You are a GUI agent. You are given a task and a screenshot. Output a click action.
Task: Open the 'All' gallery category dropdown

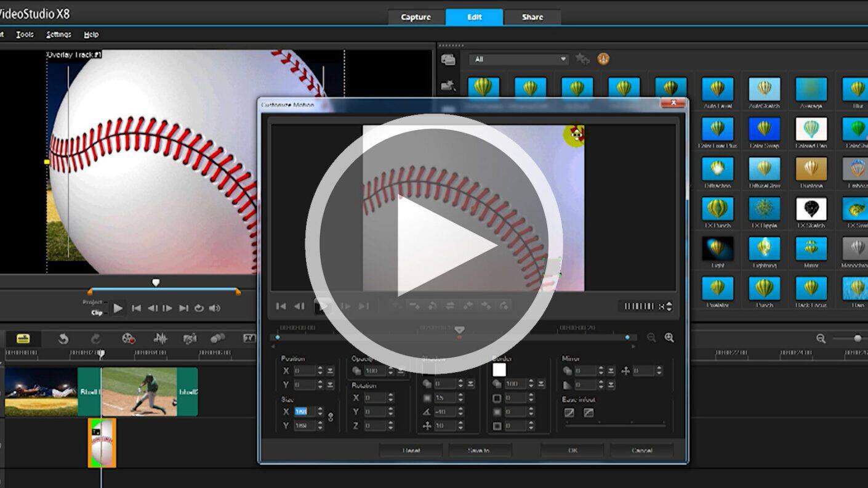[x=519, y=59]
